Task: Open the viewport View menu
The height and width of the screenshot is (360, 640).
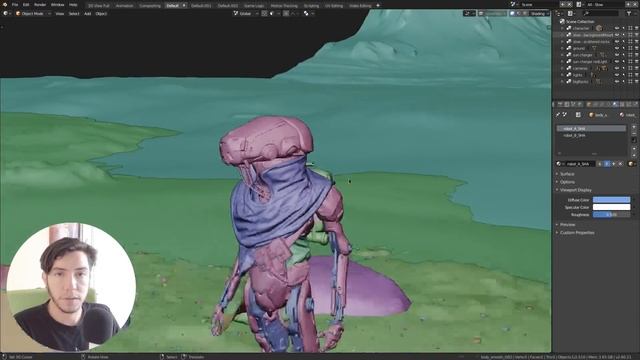Action: 60,13
